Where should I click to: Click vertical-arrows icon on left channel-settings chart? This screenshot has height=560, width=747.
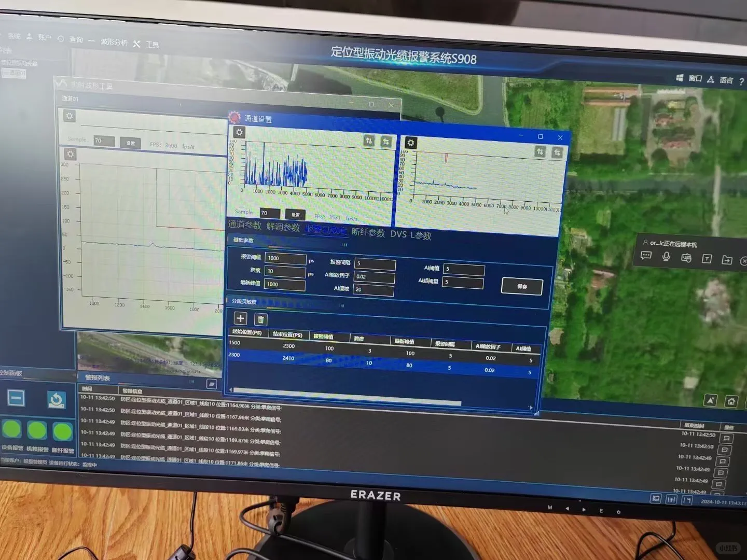(x=369, y=141)
